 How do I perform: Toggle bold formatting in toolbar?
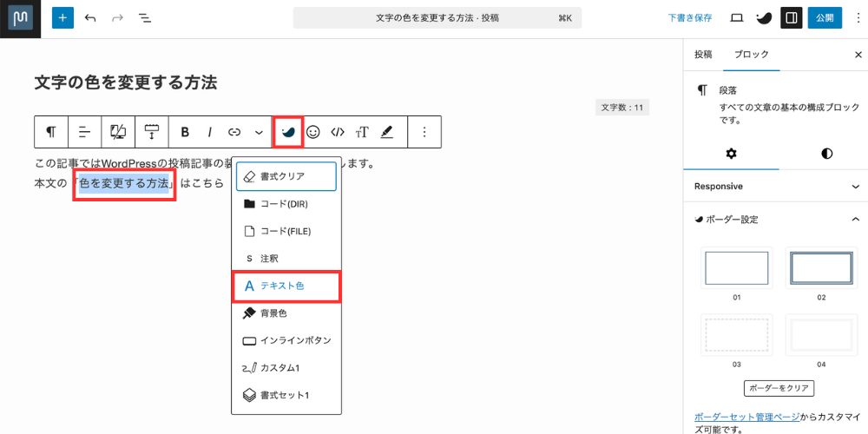185,132
